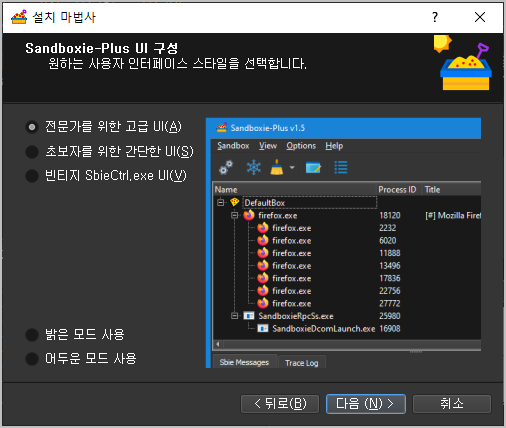This screenshot has width=506, height=428.
Task: Click the Sandboxie icon in title bar
Action: 19,17
